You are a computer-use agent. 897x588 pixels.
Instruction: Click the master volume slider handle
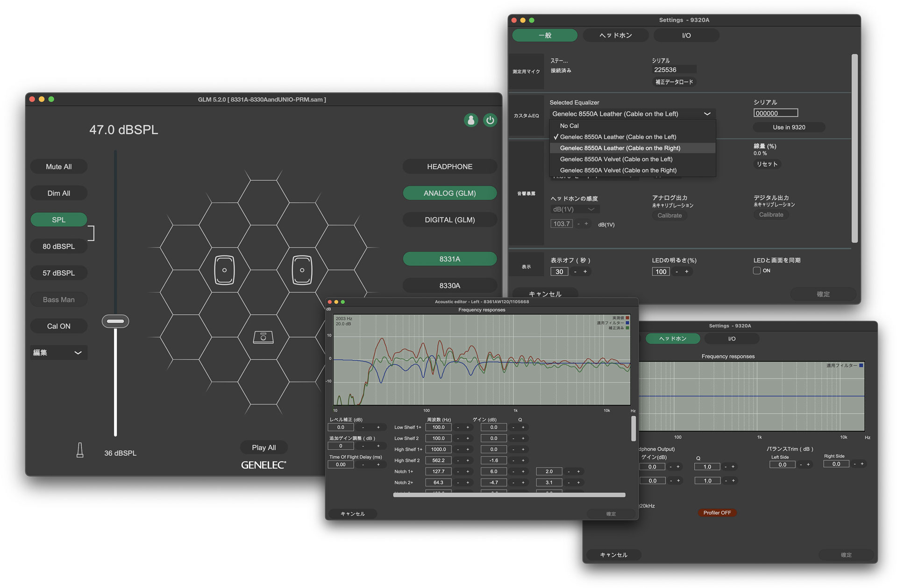coord(115,321)
